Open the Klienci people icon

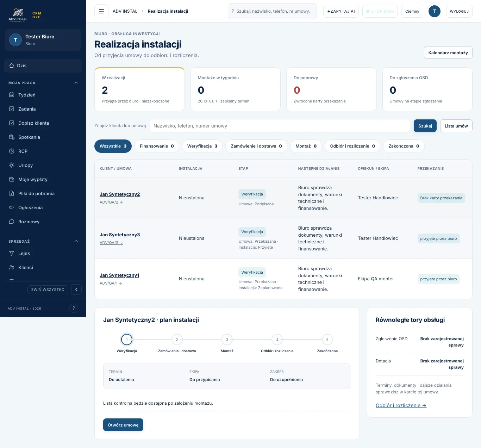tap(12, 267)
